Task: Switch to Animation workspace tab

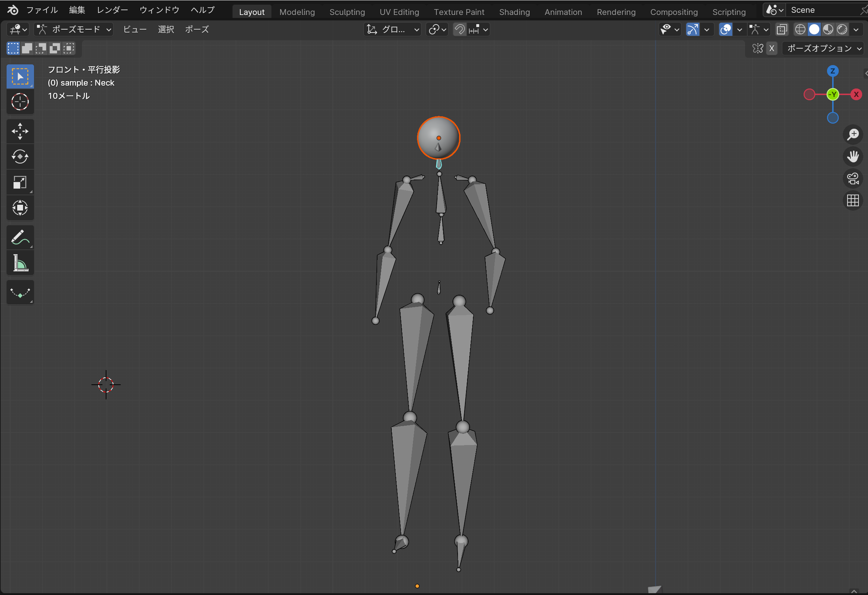Action: tap(563, 12)
